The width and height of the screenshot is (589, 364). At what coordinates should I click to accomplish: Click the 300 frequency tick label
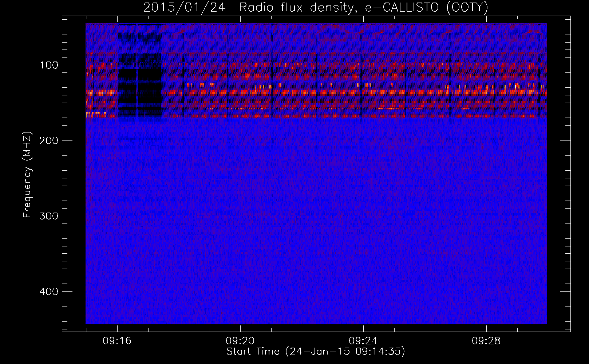click(48, 216)
